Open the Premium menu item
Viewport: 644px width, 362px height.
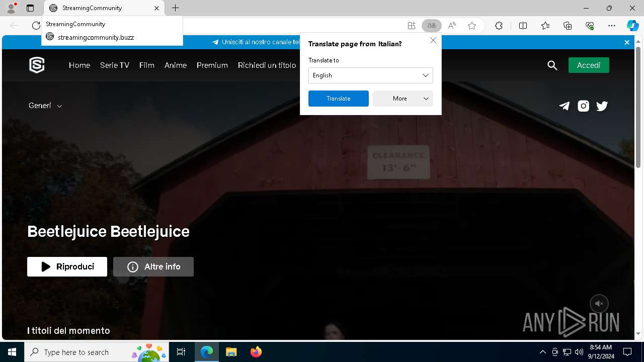point(212,65)
